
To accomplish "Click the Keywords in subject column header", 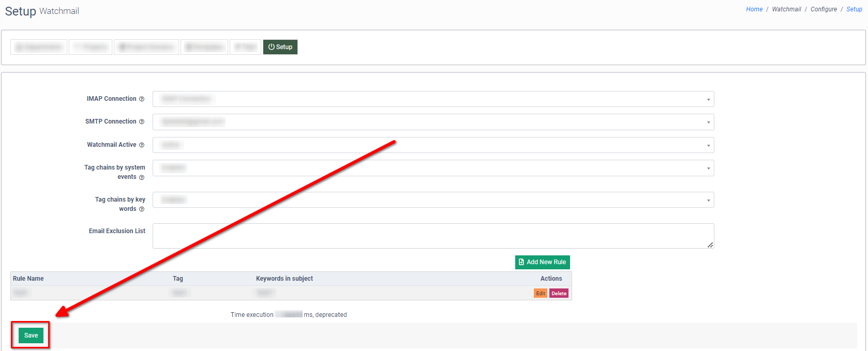I will [x=284, y=279].
